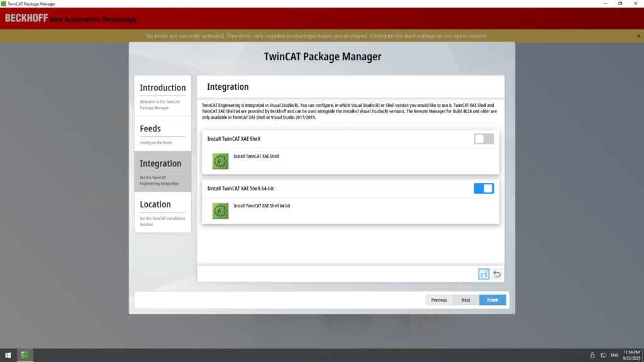The height and width of the screenshot is (362, 644).
Task: Go to the Introduction step
Action: click(163, 96)
